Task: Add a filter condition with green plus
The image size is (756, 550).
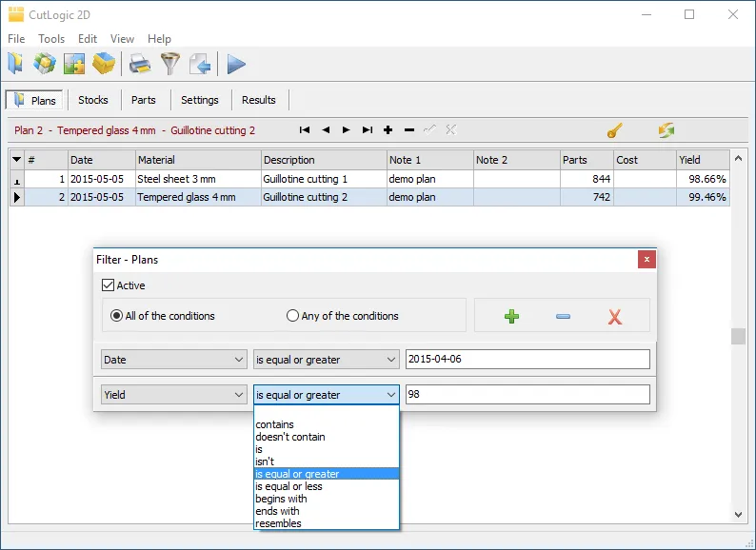Action: coord(511,316)
